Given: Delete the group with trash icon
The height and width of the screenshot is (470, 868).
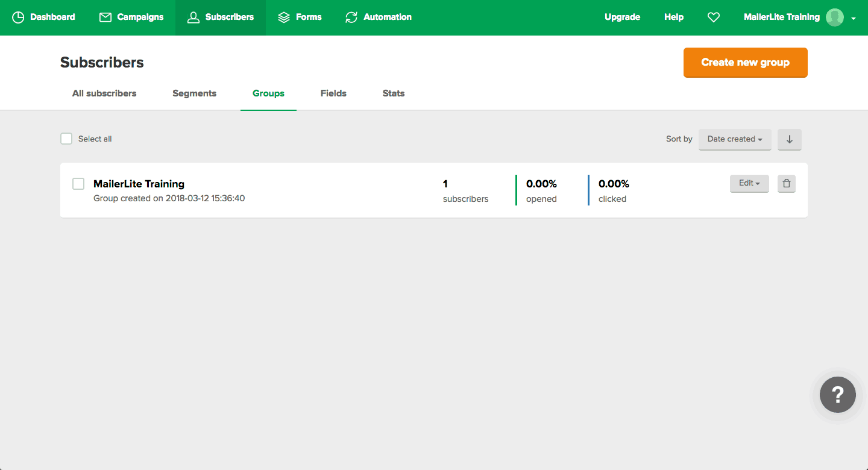Looking at the screenshot, I should click(786, 183).
